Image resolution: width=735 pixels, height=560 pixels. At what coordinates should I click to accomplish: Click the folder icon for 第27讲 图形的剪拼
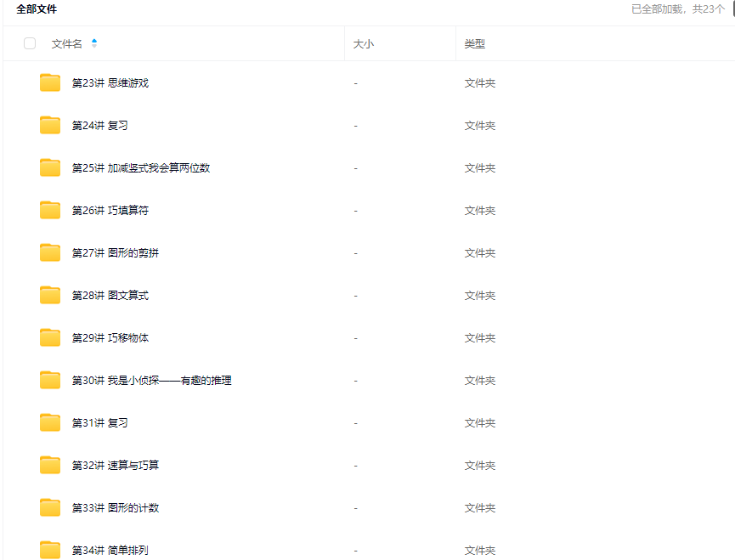[x=50, y=252]
